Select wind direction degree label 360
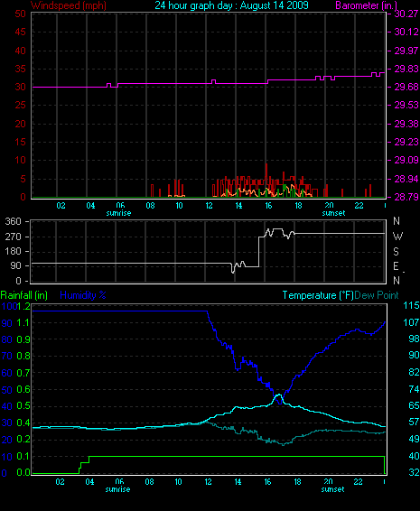Image resolution: width=420 pixels, height=511 pixels. point(13,221)
